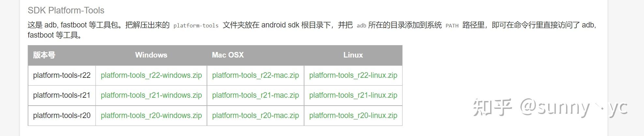
Task: Download platform-tools_r21-linux.zip
Action: [x=353, y=95]
